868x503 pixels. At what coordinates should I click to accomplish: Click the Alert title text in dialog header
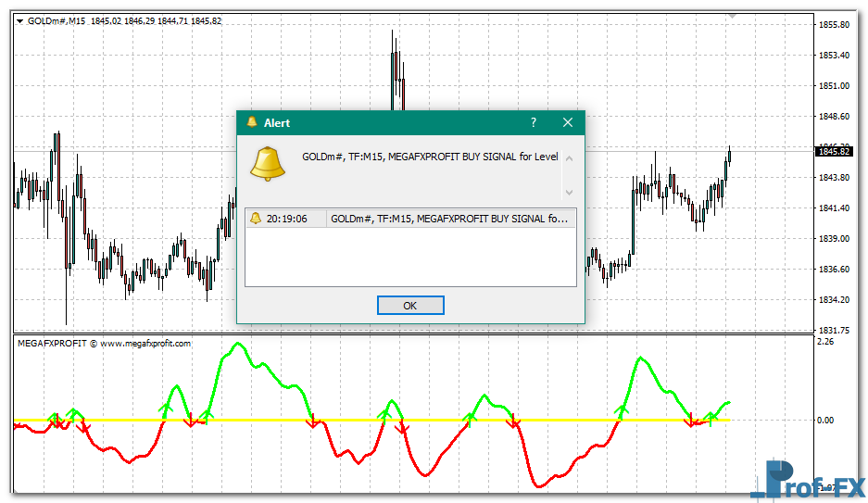277,122
